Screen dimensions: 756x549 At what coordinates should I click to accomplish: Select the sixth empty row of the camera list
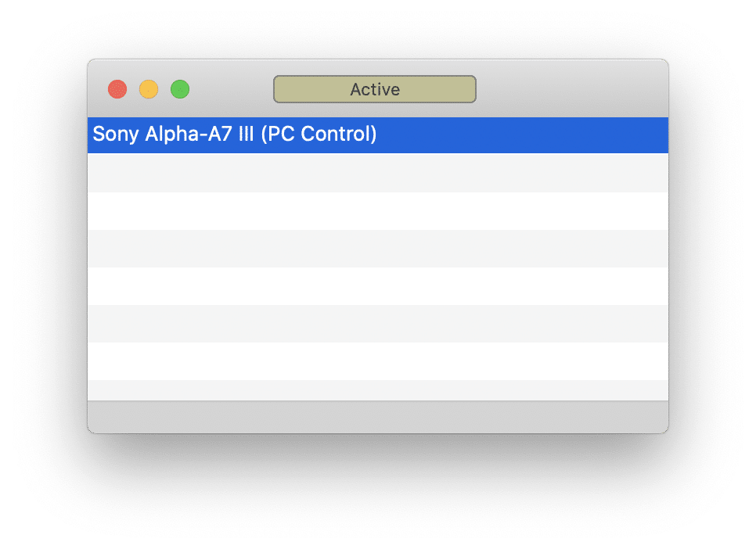[377, 361]
